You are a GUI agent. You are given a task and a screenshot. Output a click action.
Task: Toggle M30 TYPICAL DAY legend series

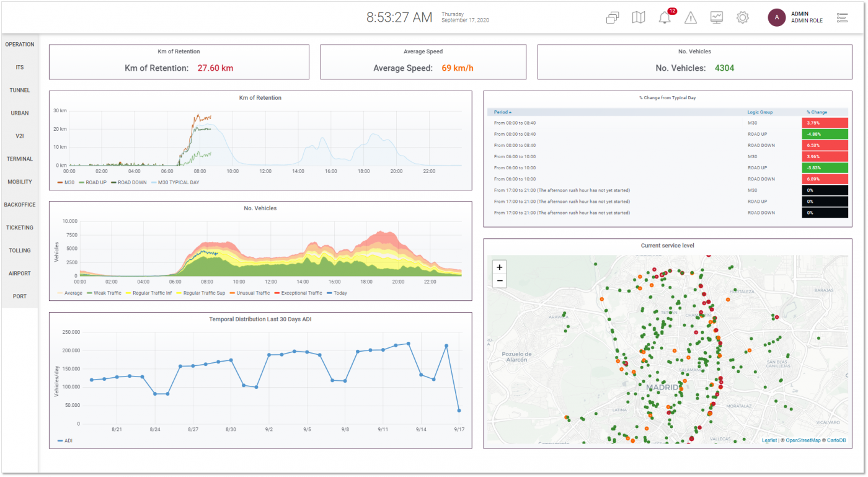click(175, 182)
